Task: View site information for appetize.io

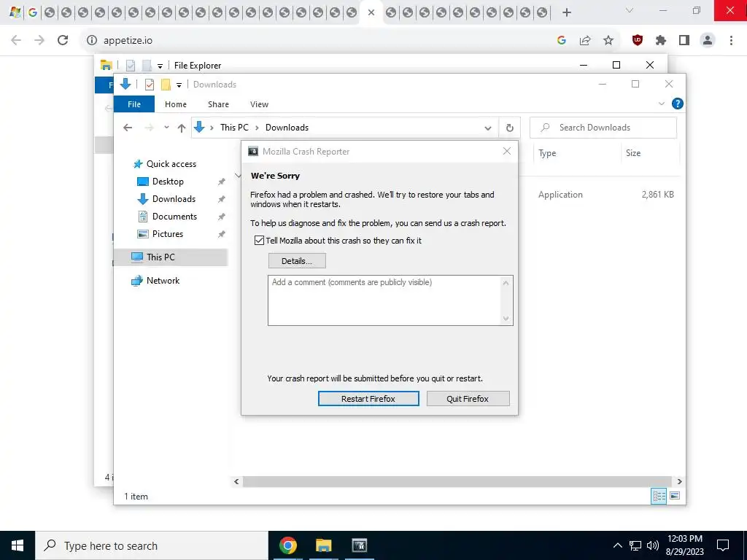Action: [x=91, y=41]
